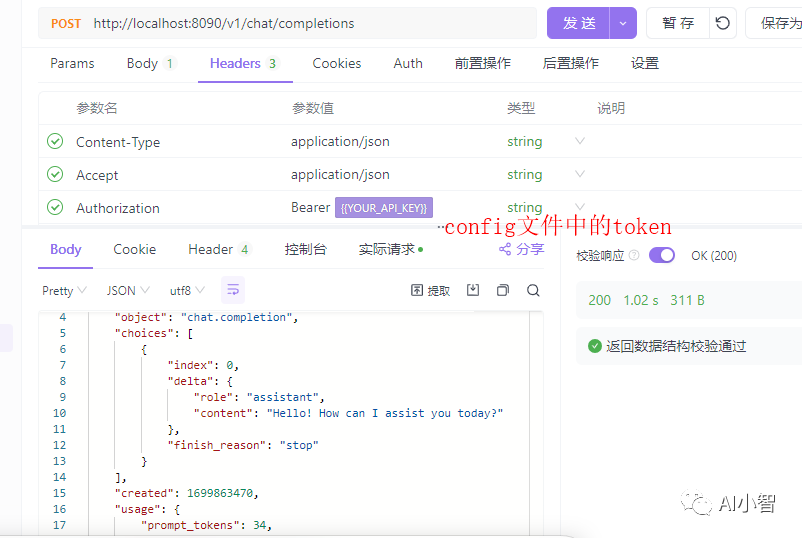The height and width of the screenshot is (538, 802).
Task: Click the 311 B response size
Action: [687, 300]
